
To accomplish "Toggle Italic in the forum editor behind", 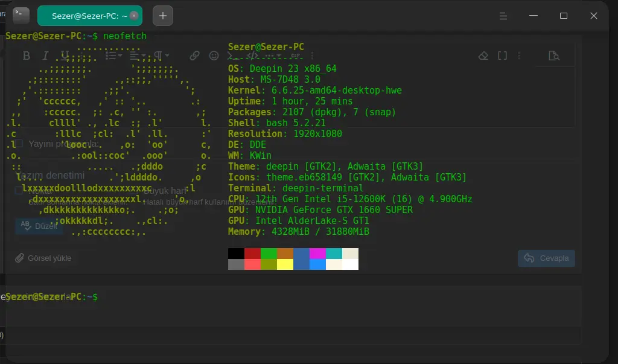I will (x=45, y=56).
